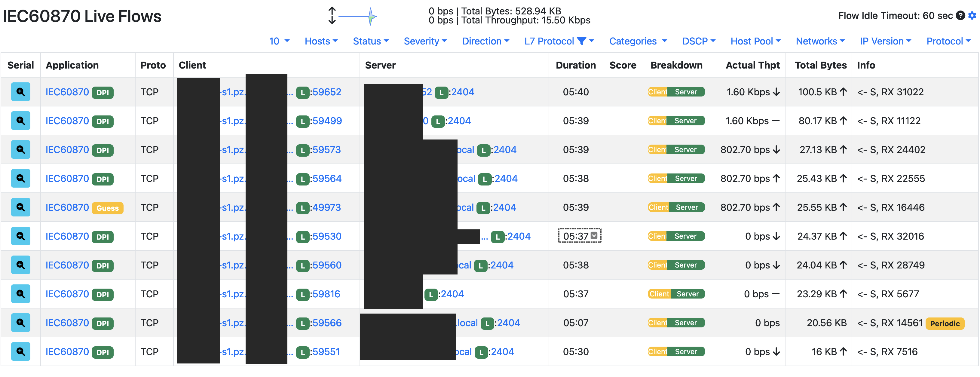Click the Periodic badge in the Info column
The image size is (980, 377).
(x=945, y=323)
